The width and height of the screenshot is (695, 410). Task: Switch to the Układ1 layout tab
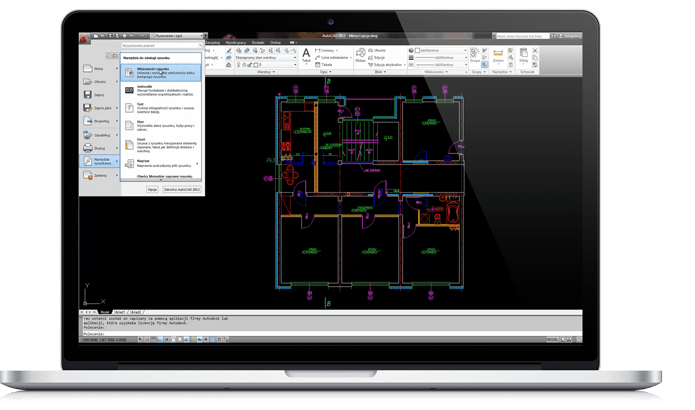(120, 312)
